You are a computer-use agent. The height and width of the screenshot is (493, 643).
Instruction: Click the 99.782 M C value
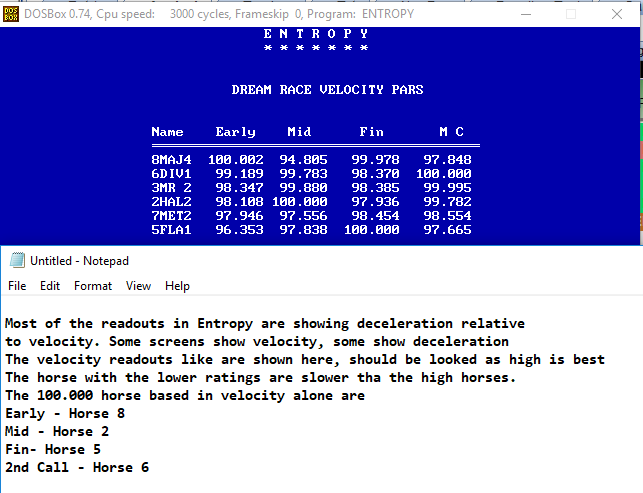pos(447,201)
